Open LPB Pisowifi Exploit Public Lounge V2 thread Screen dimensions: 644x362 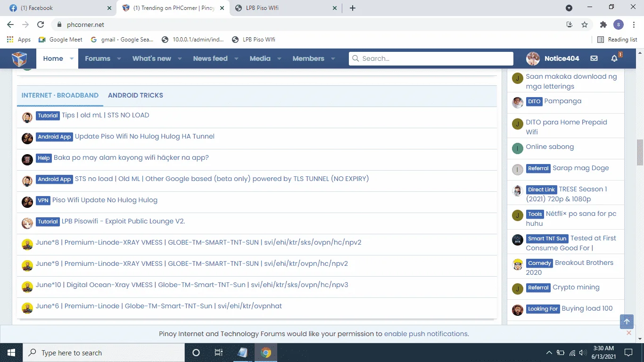124,221
